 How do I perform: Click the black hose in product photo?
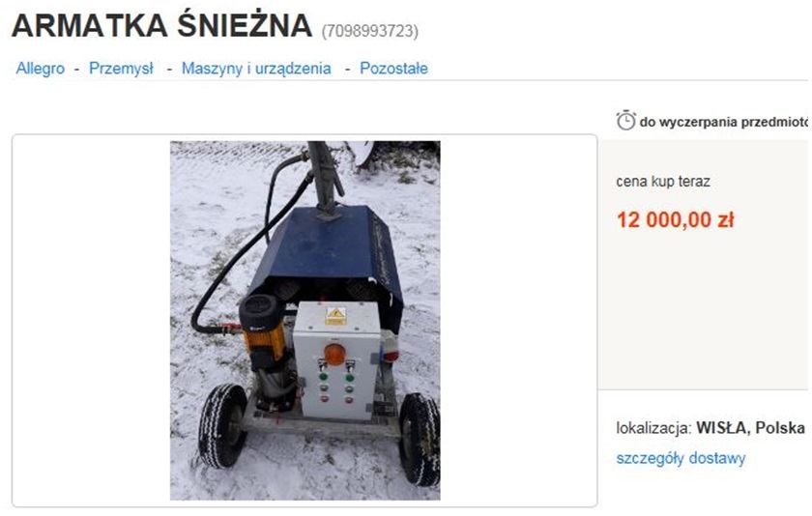pos(234,259)
